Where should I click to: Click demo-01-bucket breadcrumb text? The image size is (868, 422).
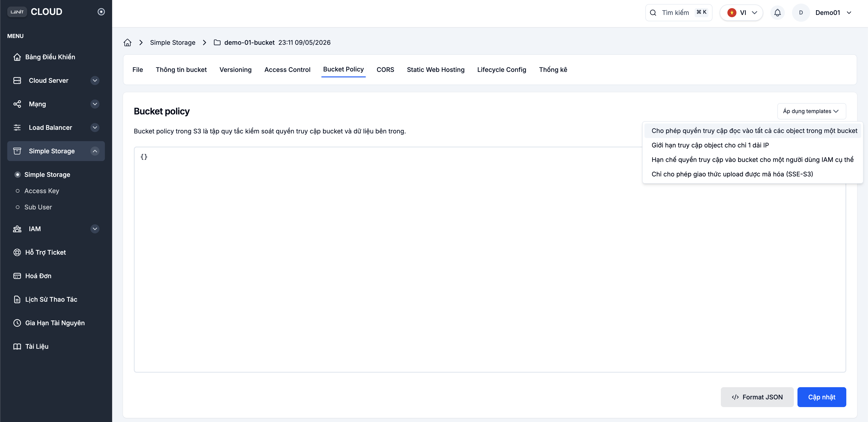(x=249, y=43)
